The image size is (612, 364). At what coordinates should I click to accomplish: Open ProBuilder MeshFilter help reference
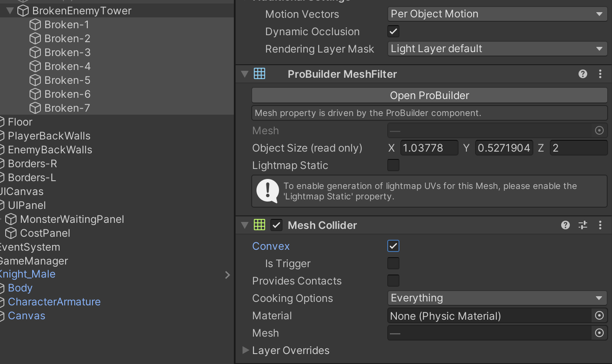coord(583,74)
